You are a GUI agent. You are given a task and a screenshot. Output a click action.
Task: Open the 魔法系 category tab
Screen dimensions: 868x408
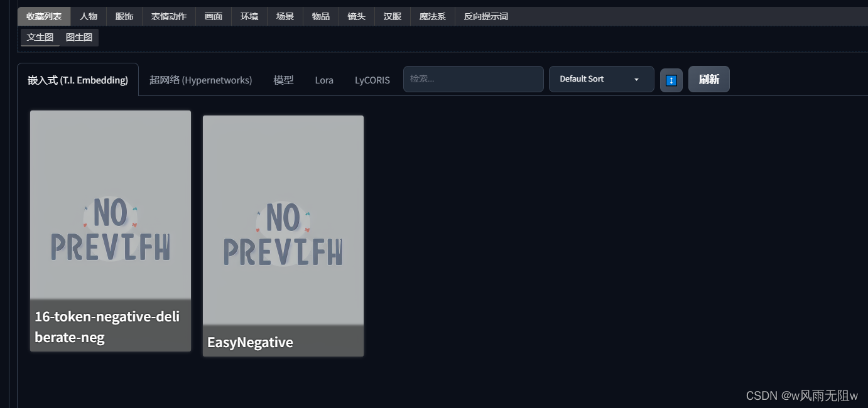tap(433, 16)
